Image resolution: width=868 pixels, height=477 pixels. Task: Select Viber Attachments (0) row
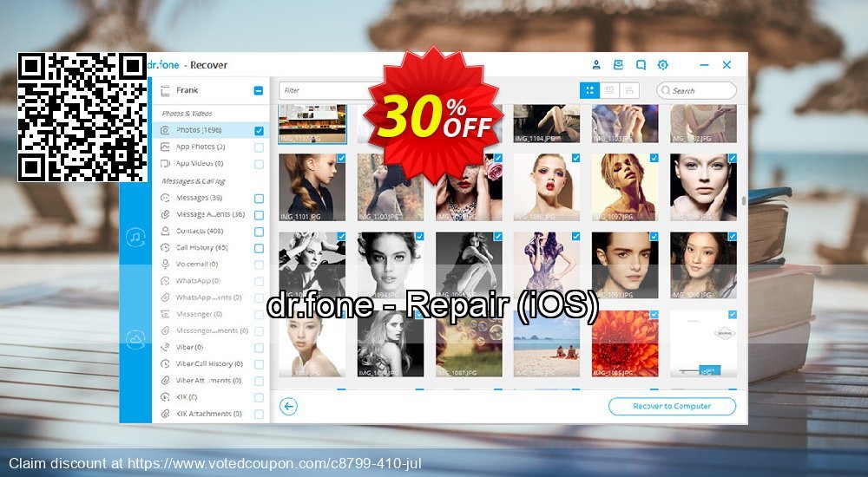[x=211, y=380]
